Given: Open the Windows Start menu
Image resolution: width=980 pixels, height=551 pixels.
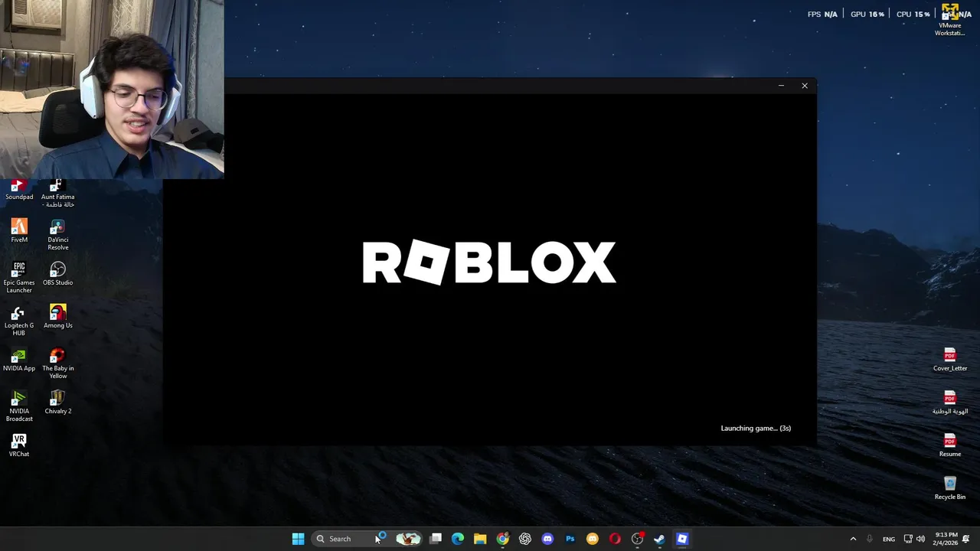Looking at the screenshot, I should [298, 539].
